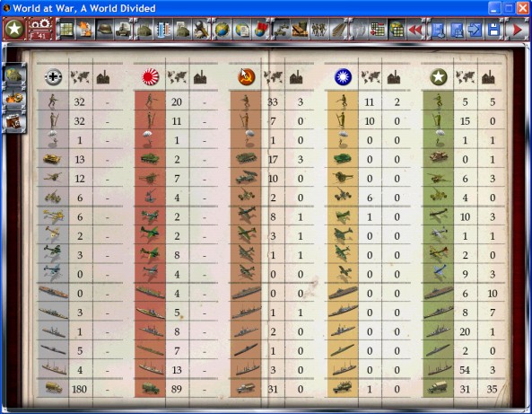Open the railroad tracks toolbar icon
532x414 pixels.
[x=338, y=30]
